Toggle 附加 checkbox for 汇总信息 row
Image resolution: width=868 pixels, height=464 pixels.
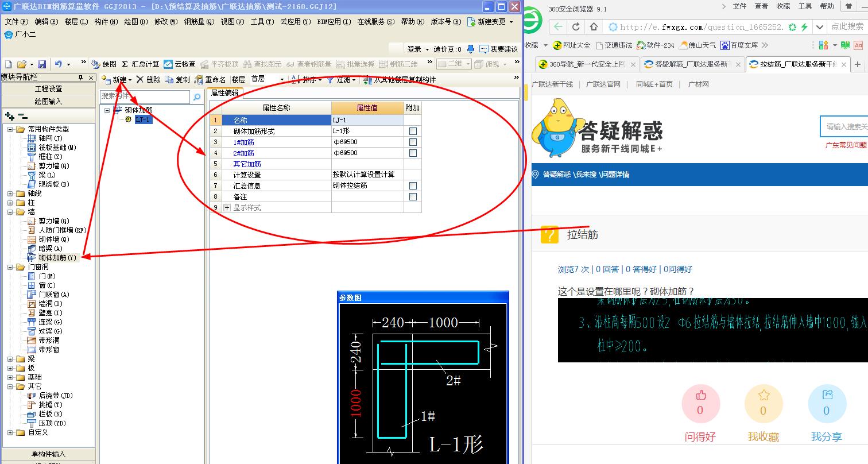click(413, 186)
